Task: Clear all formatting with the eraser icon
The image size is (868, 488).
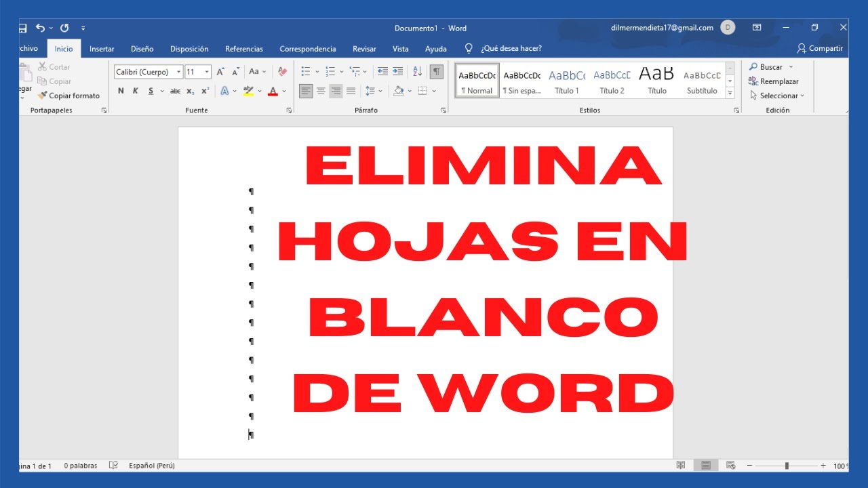Action: (282, 71)
